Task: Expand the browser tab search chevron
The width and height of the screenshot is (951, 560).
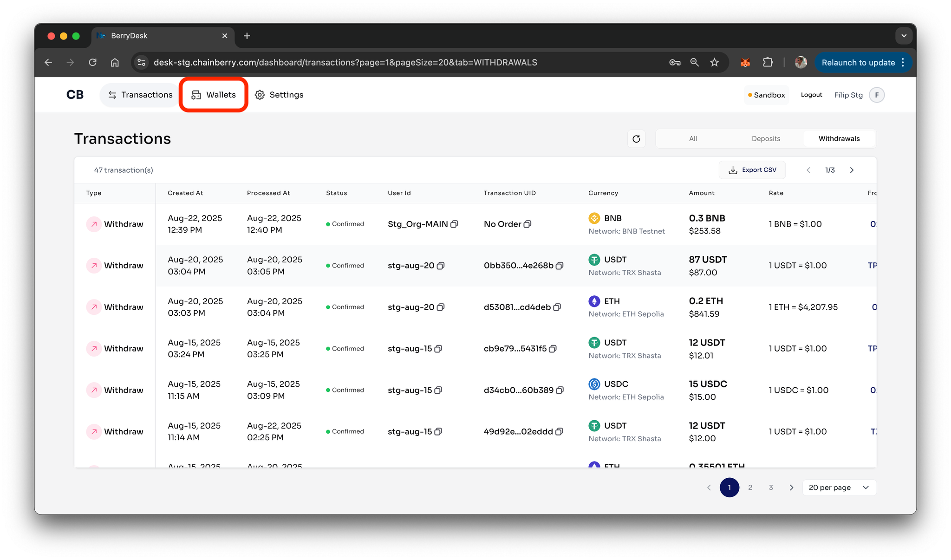Action: tap(904, 36)
